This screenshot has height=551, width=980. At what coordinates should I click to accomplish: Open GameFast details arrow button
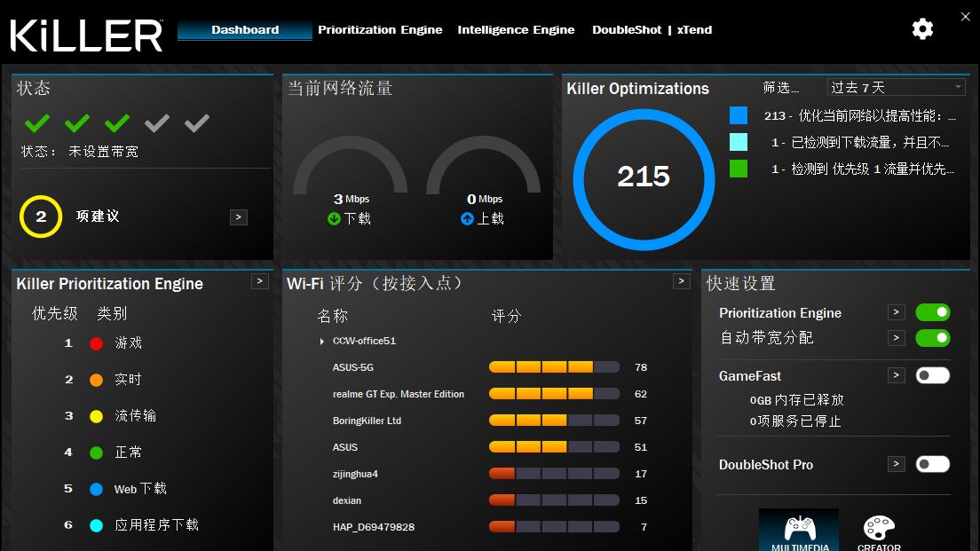tap(897, 374)
